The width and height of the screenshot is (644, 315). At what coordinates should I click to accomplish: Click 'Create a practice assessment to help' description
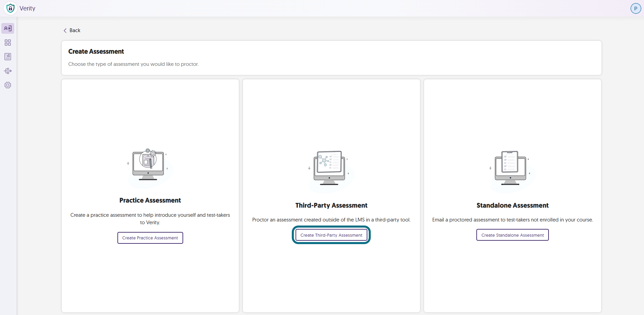(x=150, y=219)
